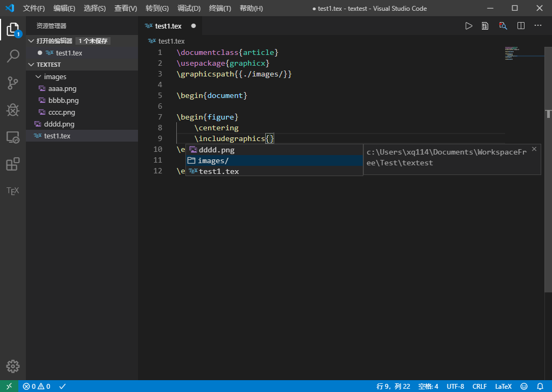Screen dimensions: 552x392
Task: Open notifications bell in status bar
Action: tap(540, 387)
